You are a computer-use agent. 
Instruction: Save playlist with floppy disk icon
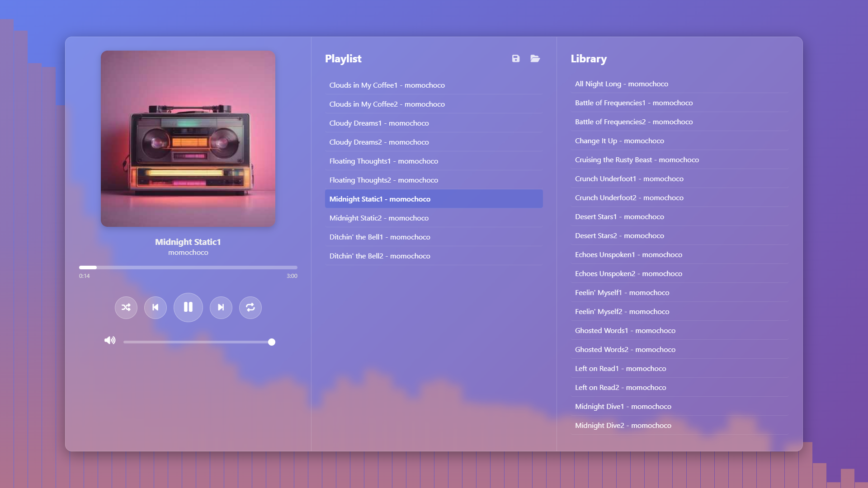click(516, 59)
